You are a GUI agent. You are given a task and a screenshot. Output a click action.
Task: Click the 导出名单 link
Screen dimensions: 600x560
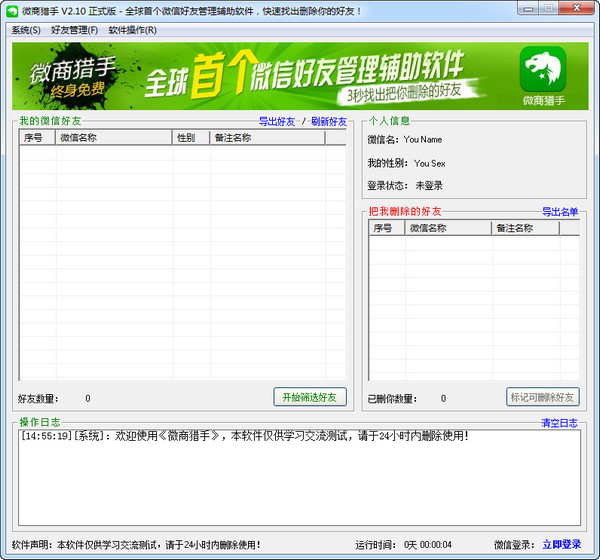pyautogui.click(x=560, y=212)
